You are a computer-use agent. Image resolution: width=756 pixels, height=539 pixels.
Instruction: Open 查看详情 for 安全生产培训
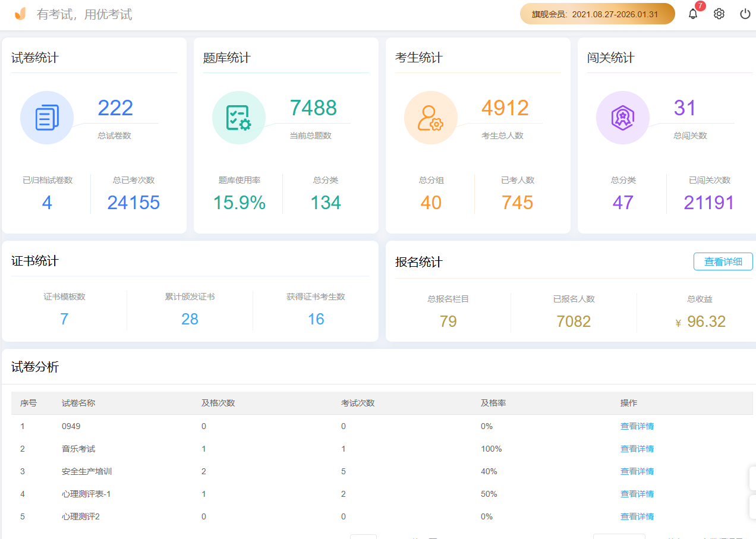pyautogui.click(x=637, y=471)
